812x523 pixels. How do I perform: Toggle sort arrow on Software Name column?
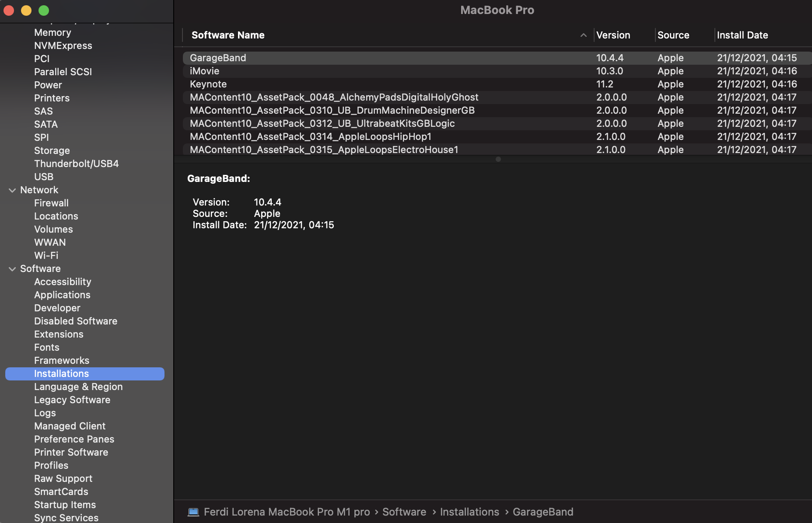583,35
